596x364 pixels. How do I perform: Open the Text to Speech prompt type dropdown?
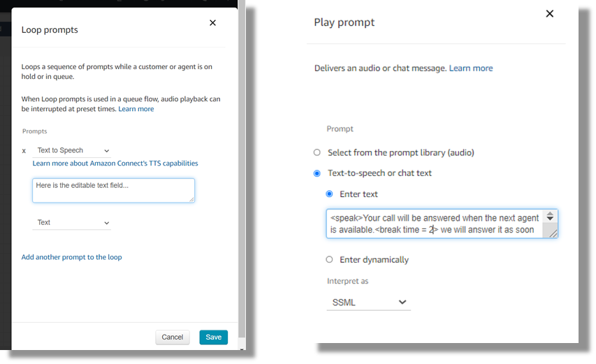(73, 151)
